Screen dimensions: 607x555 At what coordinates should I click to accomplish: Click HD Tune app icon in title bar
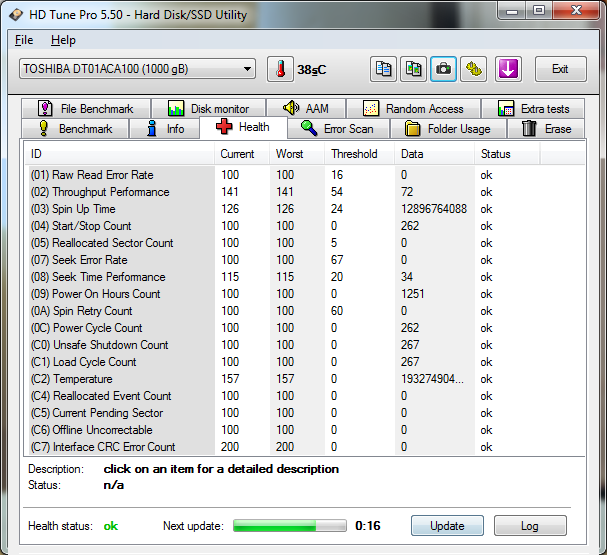pos(16,15)
